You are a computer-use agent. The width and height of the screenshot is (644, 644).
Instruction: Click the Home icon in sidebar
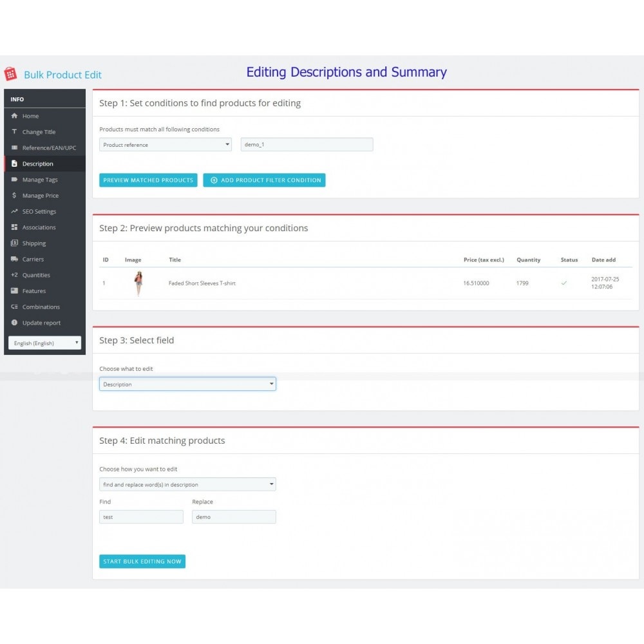(x=14, y=116)
